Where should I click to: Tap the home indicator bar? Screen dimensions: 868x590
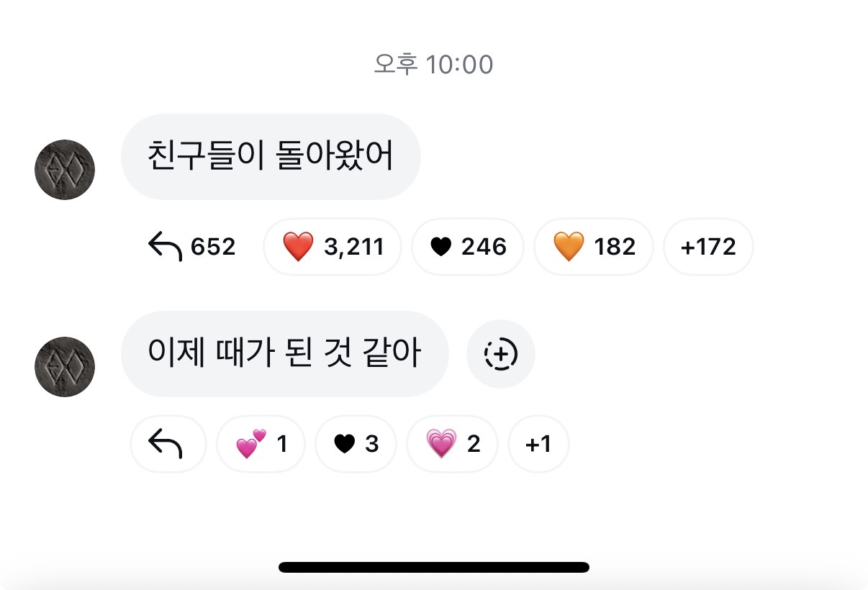point(433,567)
